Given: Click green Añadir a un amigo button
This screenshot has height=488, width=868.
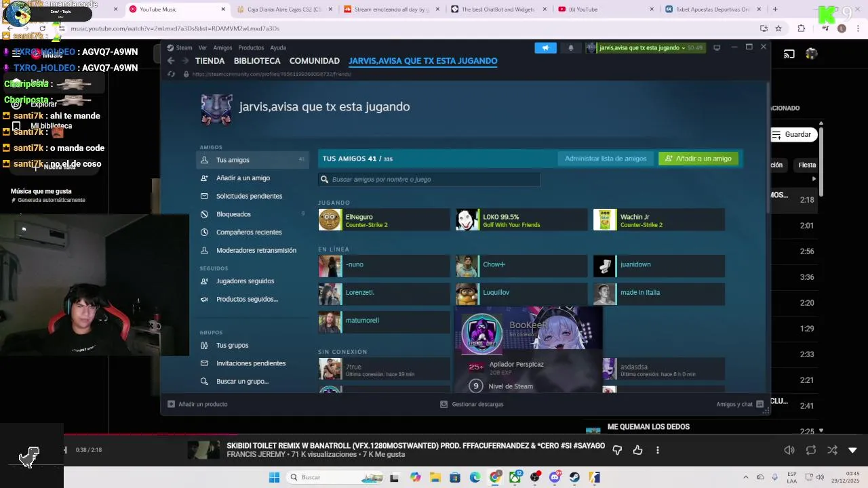Looking at the screenshot, I should click(698, 159).
